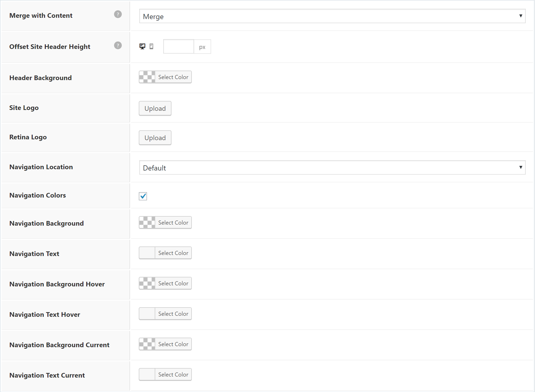Open the Navigation Location dropdown
Image resolution: width=535 pixels, height=392 pixels.
332,168
